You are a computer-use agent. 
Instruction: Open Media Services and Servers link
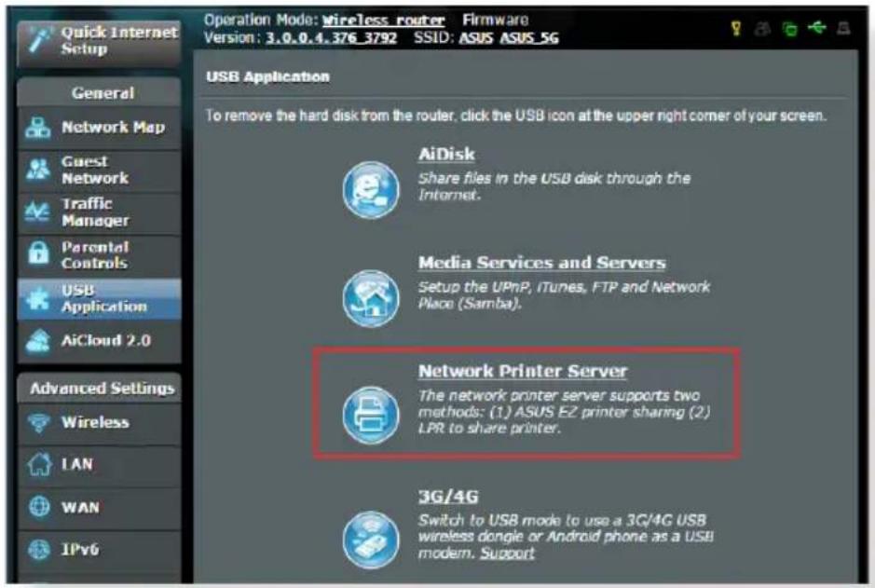541,263
